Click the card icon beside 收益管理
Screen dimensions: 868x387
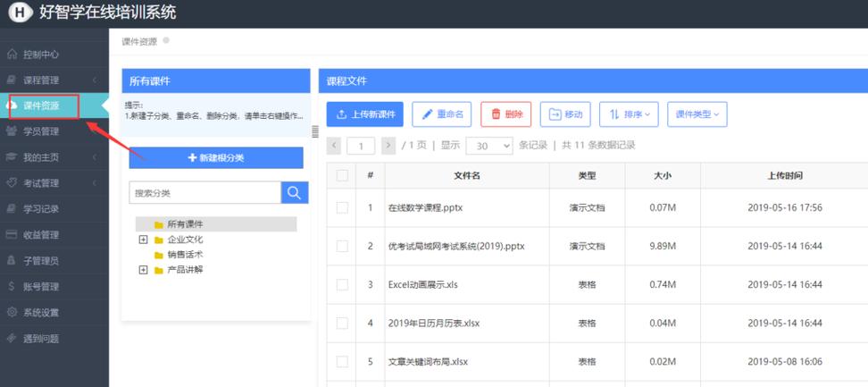click(x=12, y=235)
